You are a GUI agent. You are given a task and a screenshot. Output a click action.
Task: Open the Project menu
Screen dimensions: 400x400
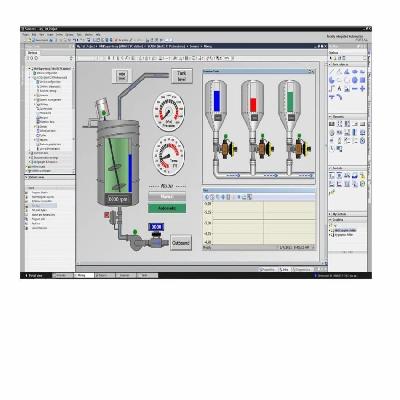pos(26,34)
